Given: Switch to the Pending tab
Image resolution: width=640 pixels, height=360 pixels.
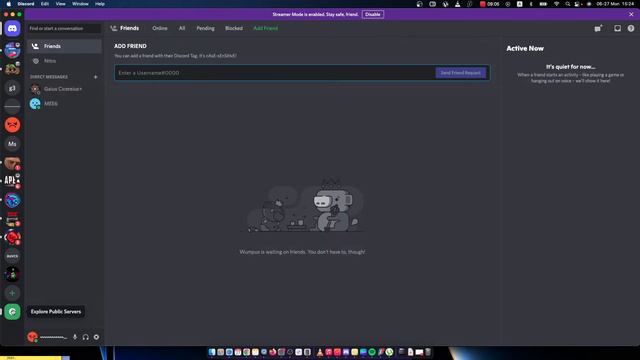Looking at the screenshot, I should point(205,28).
